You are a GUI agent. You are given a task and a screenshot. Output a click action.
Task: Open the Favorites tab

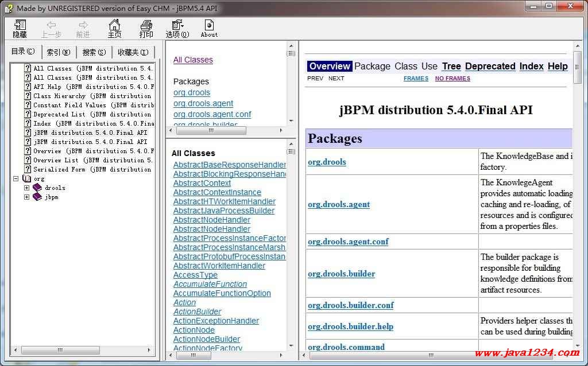133,52
